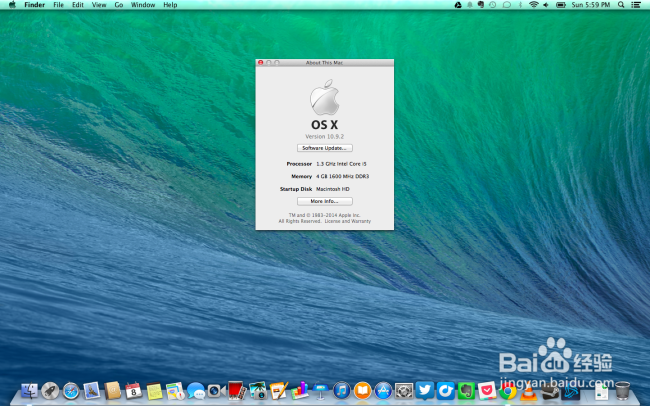Open Keynote podium icon in Dock

[320, 391]
